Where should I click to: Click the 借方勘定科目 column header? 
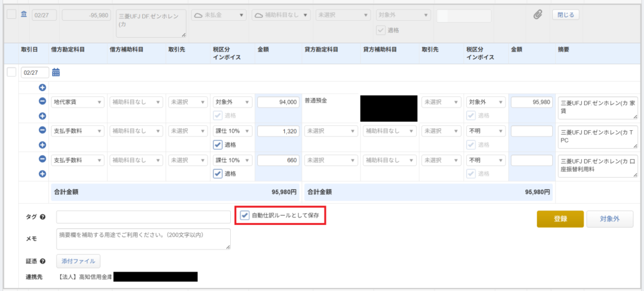click(x=68, y=49)
